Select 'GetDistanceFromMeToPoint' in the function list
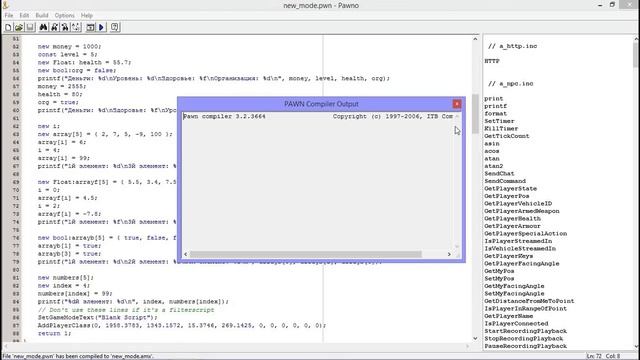The image size is (640, 360). [x=529, y=301]
